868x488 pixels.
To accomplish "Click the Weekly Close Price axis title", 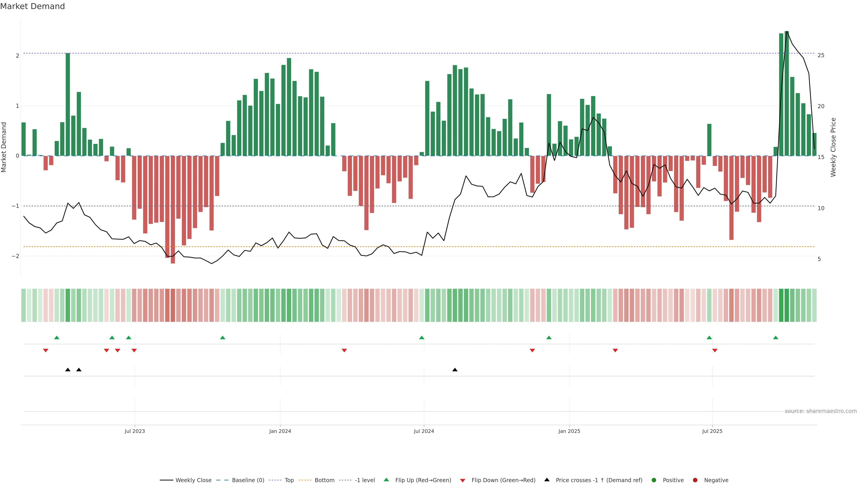I will pyautogui.click(x=833, y=147).
